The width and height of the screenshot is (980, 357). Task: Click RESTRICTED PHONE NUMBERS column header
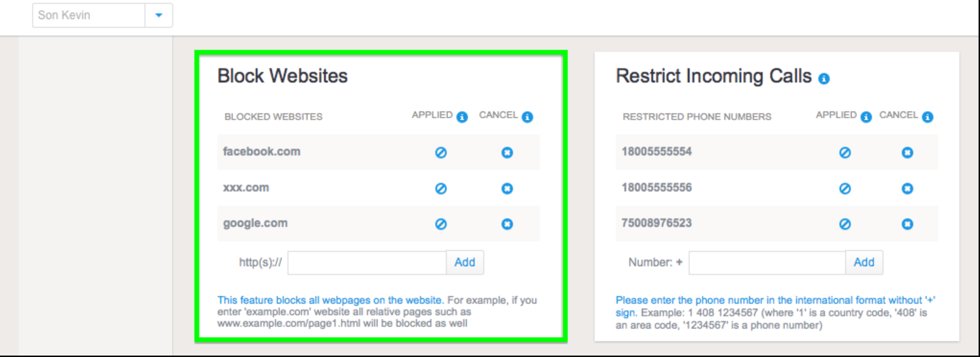pyautogui.click(x=697, y=117)
